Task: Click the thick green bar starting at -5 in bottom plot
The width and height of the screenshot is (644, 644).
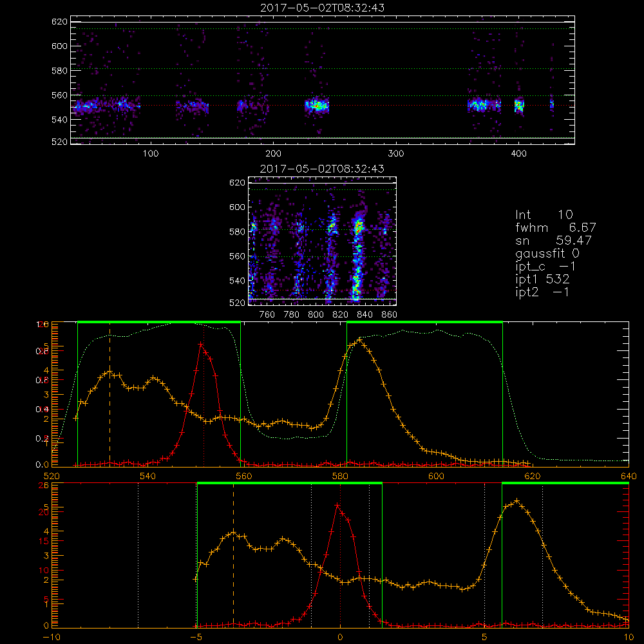Action: (x=290, y=483)
